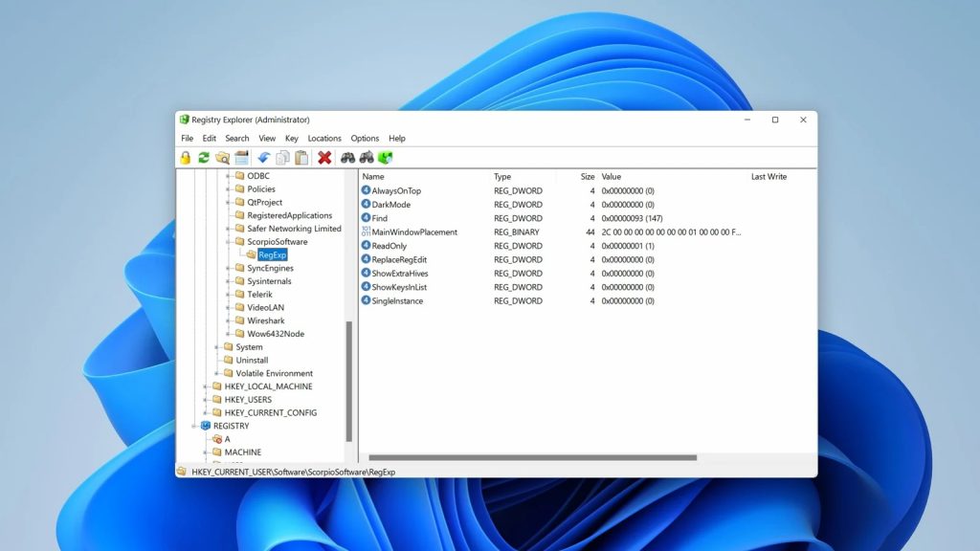Click the Undo toolbar icon

pyautogui.click(x=262, y=157)
